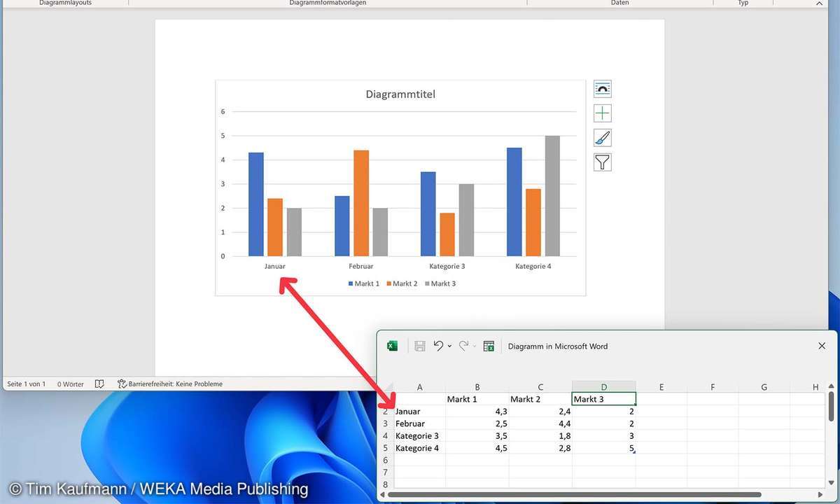Image resolution: width=840 pixels, height=504 pixels.
Task: Click accessibility icon beside Barrierefreiheit status
Action: tap(122, 384)
